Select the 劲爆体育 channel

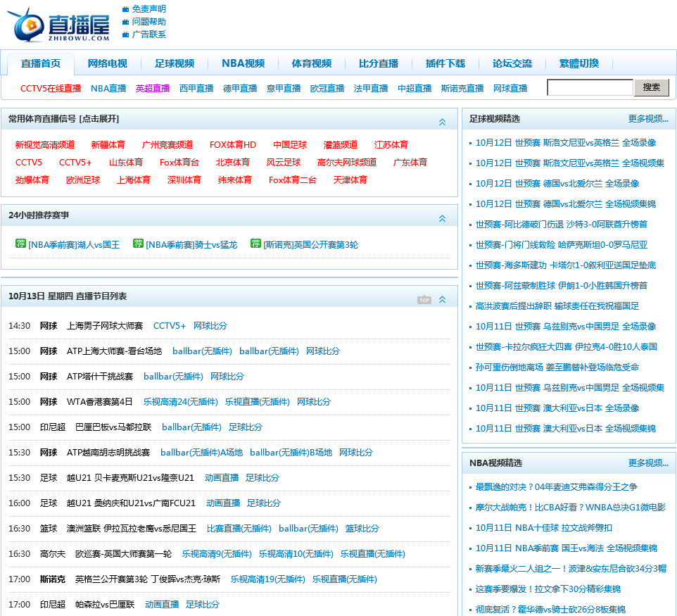32,180
